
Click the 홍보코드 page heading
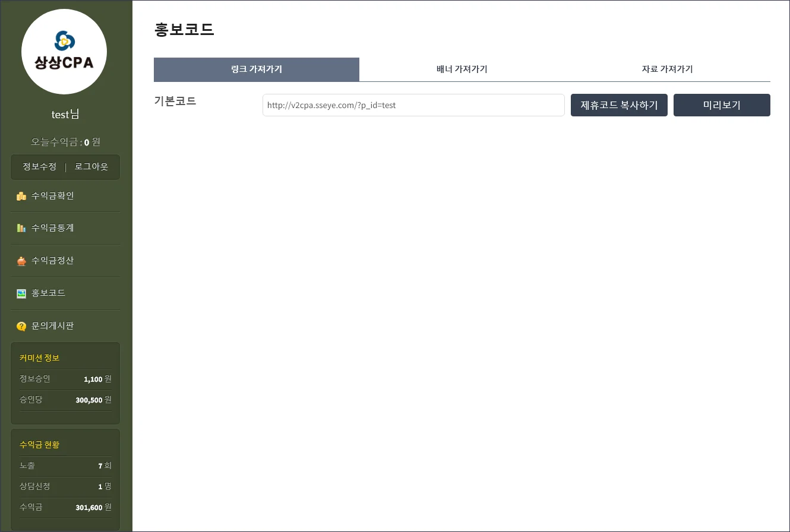[184, 30]
